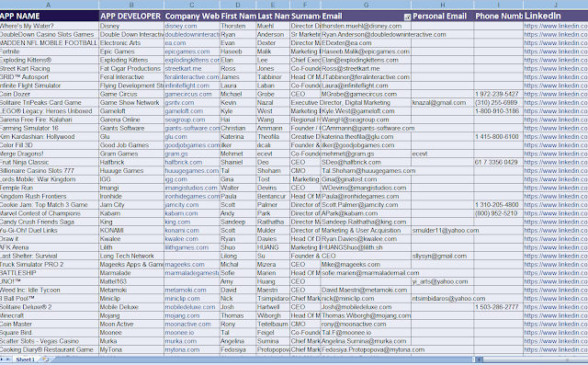Select the Where's My Water? cell

tap(49, 26)
